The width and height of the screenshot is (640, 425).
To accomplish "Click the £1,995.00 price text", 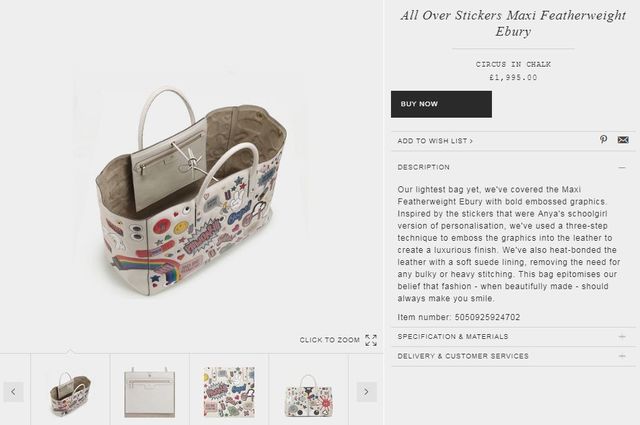I will (513, 77).
